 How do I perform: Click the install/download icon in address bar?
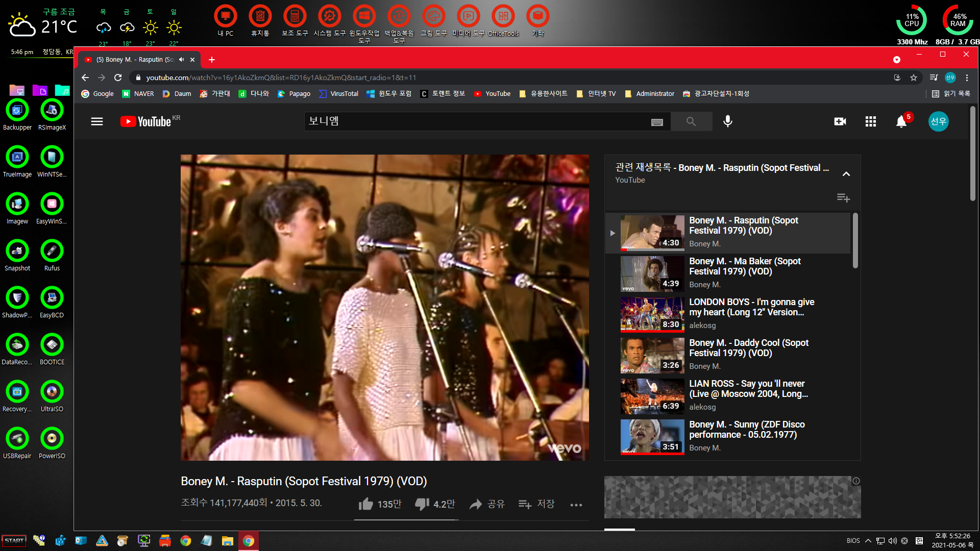point(897,78)
